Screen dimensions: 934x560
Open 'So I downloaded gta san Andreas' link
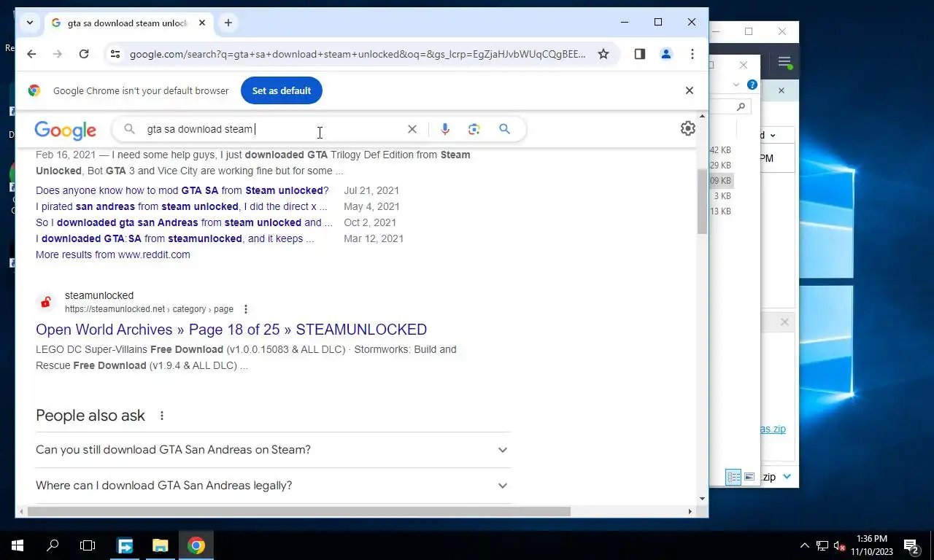click(x=184, y=222)
